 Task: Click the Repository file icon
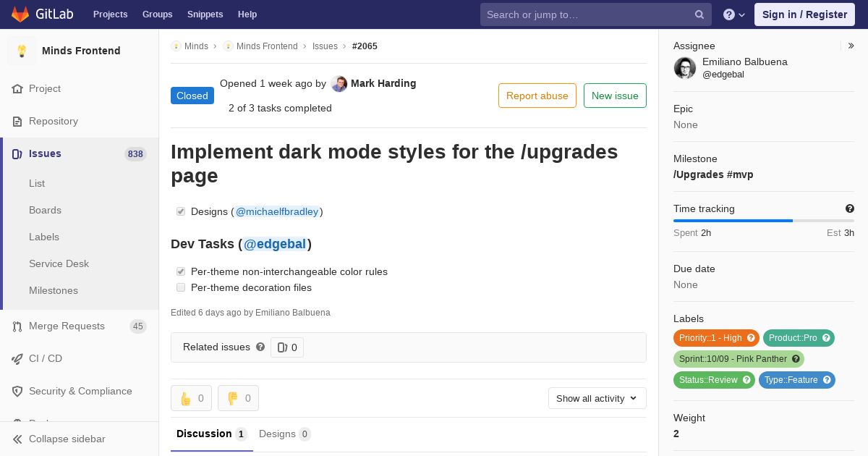[x=17, y=121]
